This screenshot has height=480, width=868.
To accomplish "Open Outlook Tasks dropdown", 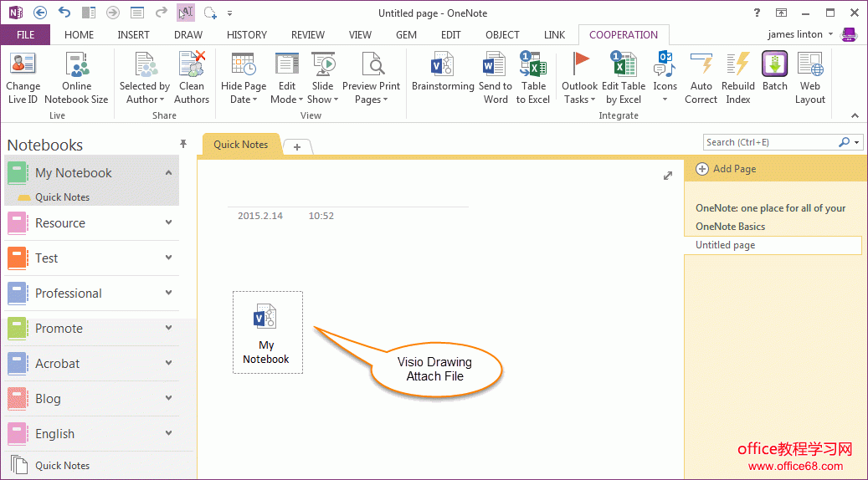I will [x=579, y=99].
